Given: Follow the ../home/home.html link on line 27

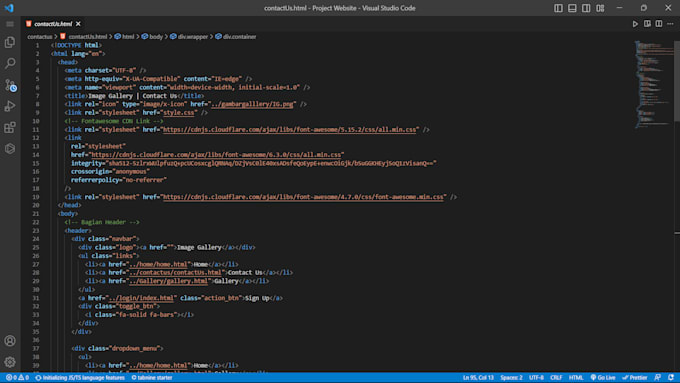Looking at the screenshot, I should tap(158, 264).
